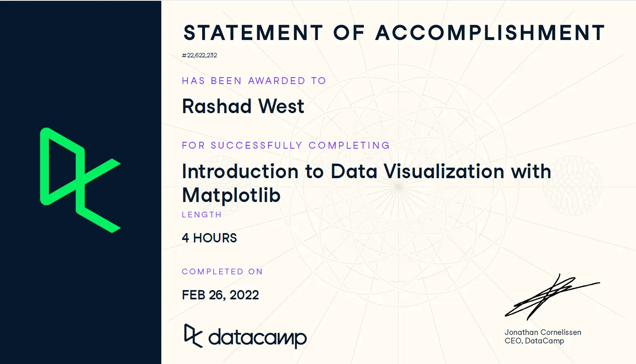Viewport: 636px width, 364px height.
Task: Click the center of the circular background pattern
Action: click(x=399, y=186)
